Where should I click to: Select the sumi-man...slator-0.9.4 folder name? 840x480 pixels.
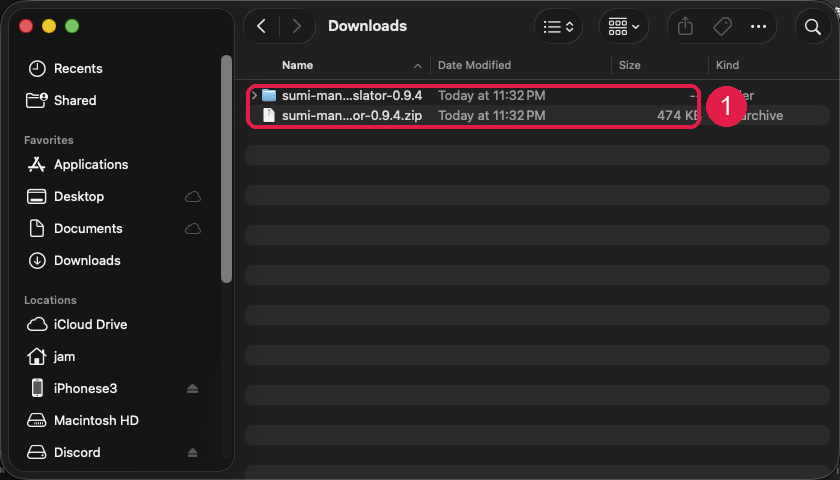click(x=352, y=95)
